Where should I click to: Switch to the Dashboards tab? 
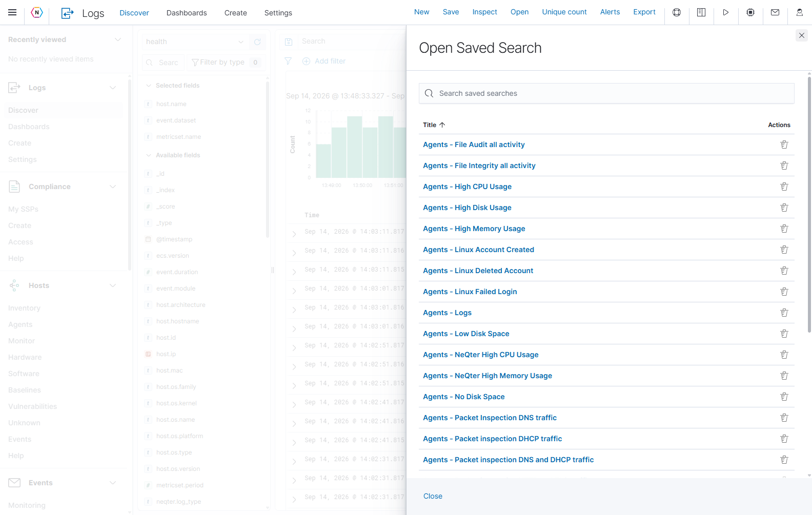(x=187, y=13)
